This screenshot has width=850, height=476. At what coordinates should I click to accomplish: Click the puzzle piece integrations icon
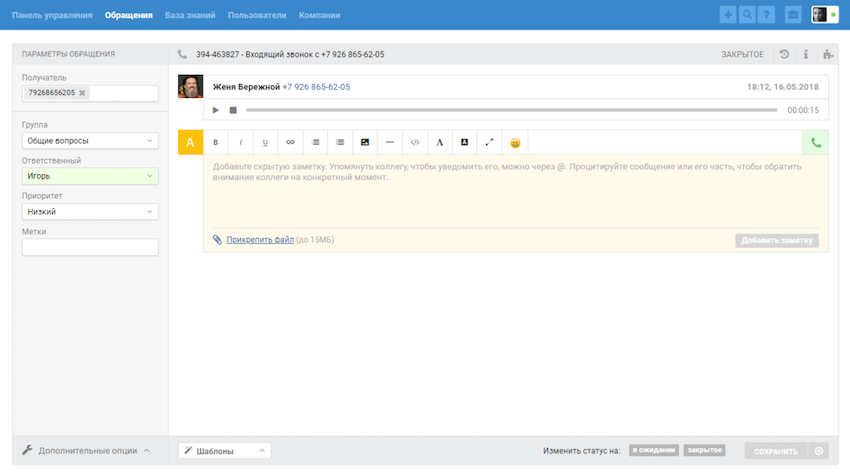click(828, 54)
